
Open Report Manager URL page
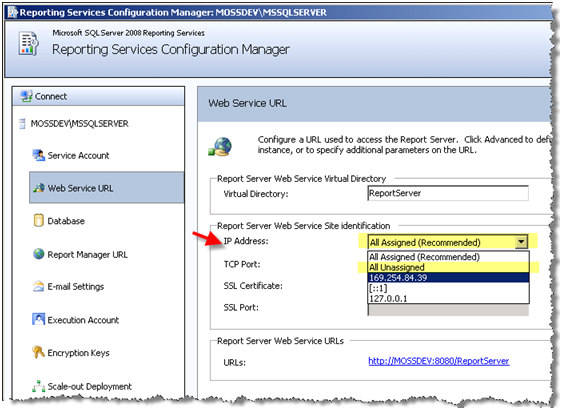click(x=87, y=254)
